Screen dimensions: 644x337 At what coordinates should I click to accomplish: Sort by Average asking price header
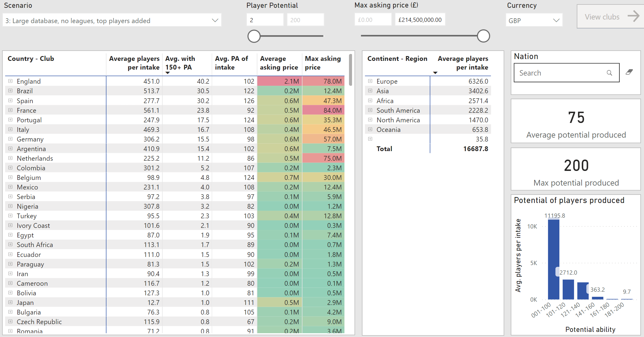tap(279, 63)
